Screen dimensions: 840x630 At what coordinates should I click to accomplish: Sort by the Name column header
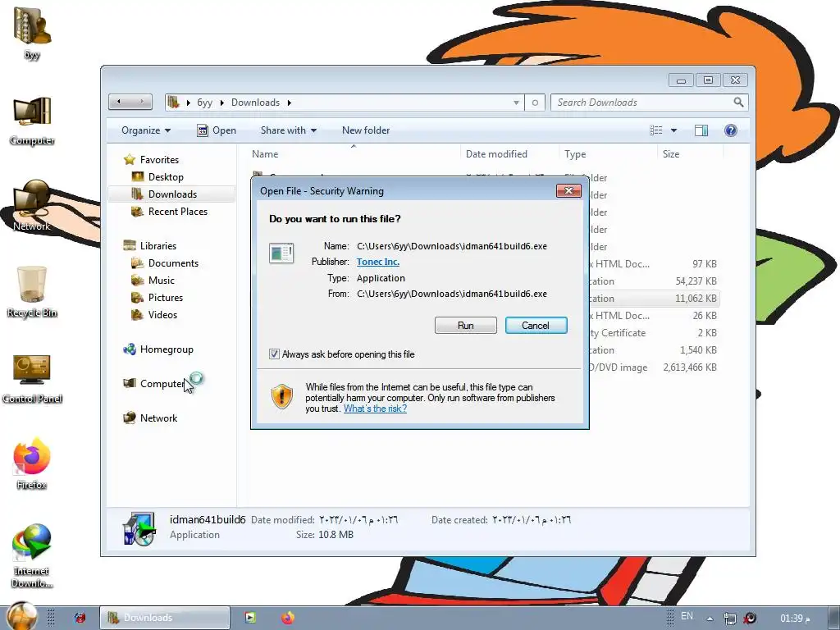tap(265, 153)
